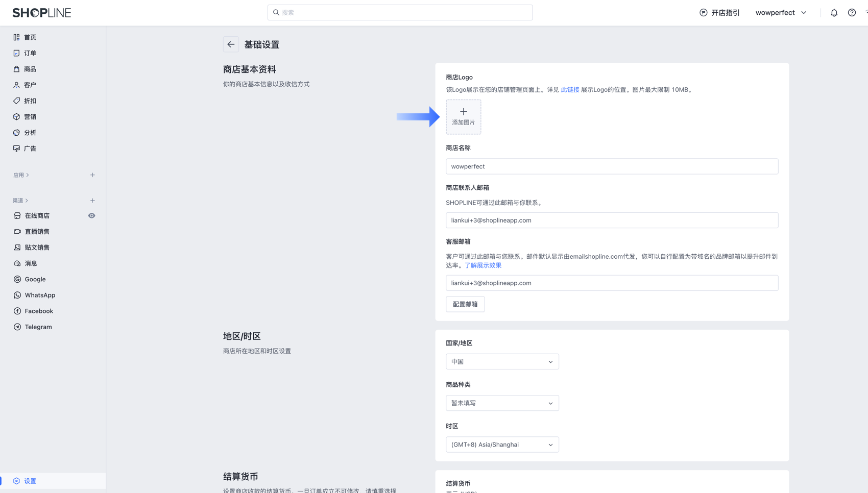
Task: Open the 开店指引 guide
Action: click(719, 13)
